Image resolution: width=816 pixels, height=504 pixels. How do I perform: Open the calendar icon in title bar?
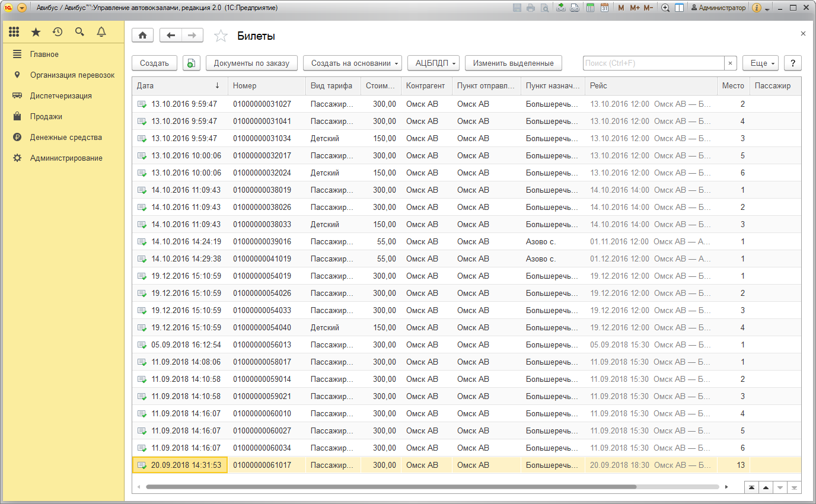pyautogui.click(x=604, y=8)
